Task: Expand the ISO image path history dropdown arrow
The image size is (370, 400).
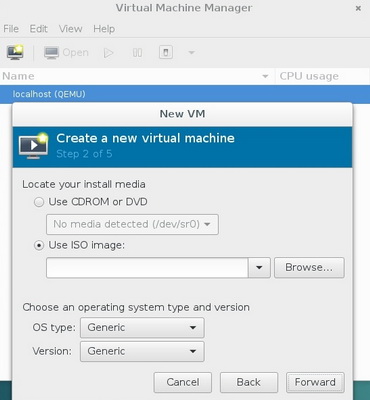Action: pyautogui.click(x=259, y=268)
